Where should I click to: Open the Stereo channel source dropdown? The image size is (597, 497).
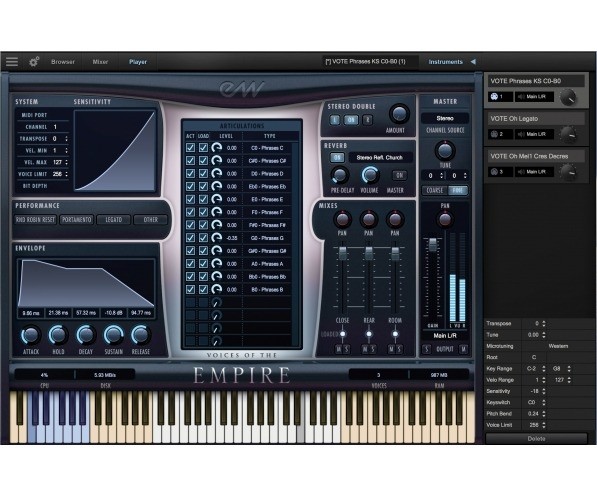445,118
